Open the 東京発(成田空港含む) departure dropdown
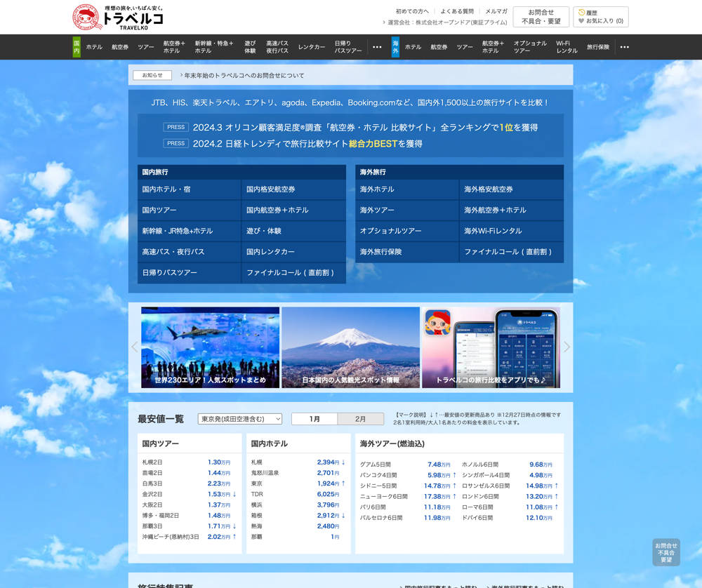Screen dimensions: 702x588 click(239, 419)
